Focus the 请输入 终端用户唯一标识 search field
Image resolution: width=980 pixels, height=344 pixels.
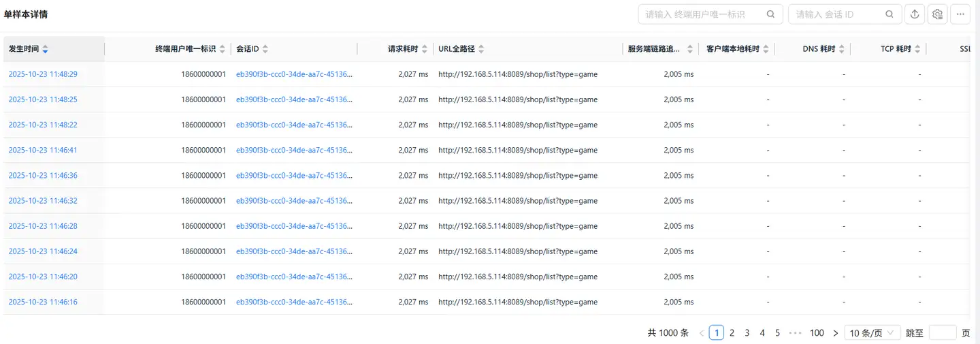coord(701,14)
